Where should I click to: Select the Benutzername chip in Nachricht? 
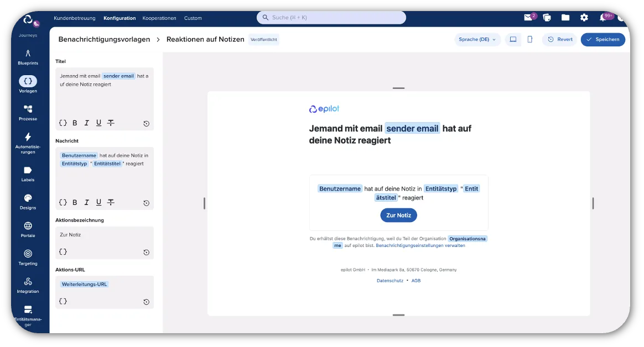pos(79,155)
